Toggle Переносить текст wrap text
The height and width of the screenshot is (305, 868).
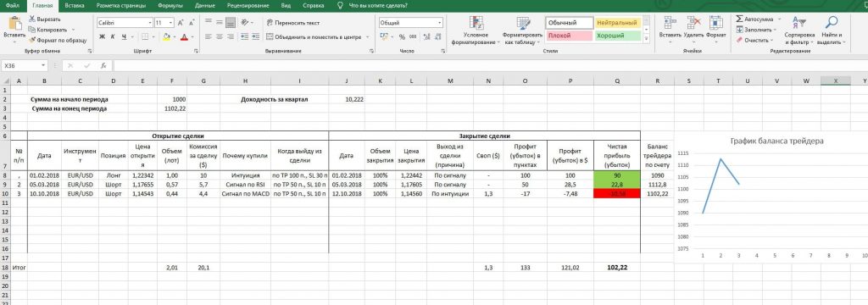pyautogui.click(x=292, y=23)
